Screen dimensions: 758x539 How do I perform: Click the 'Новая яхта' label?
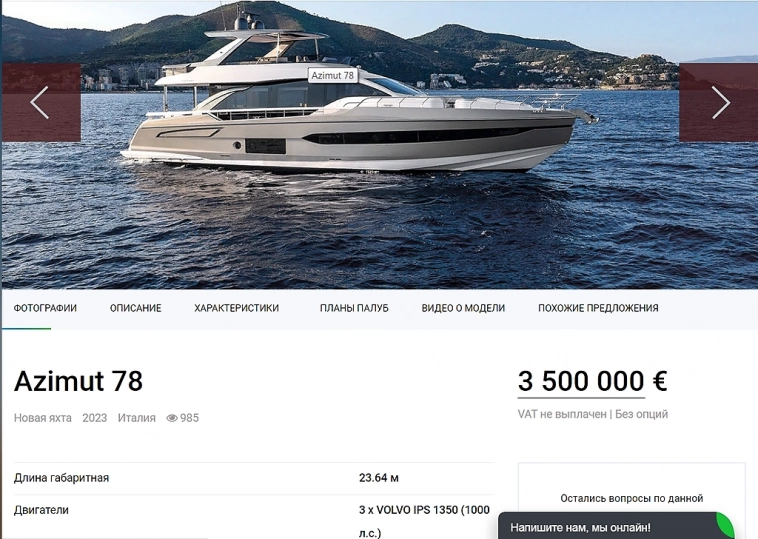43,418
